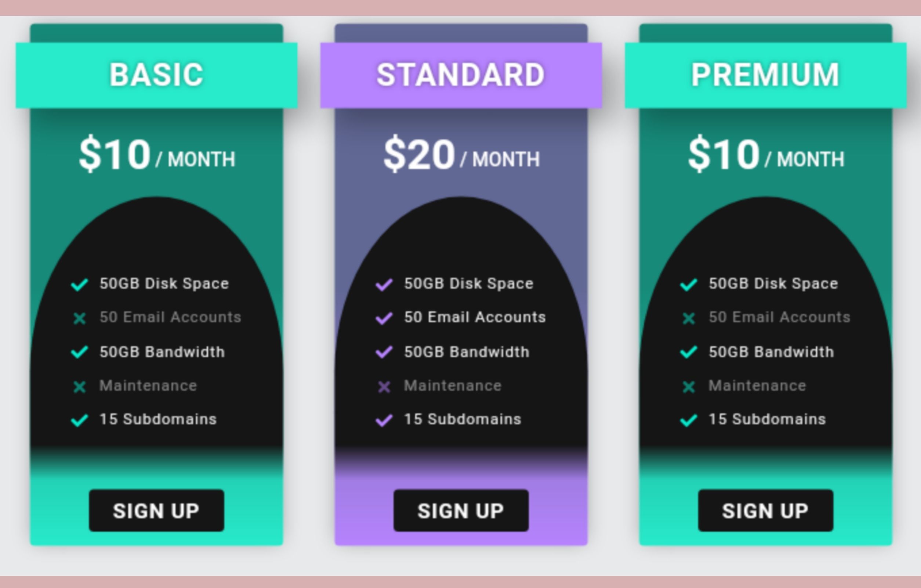Viewport: 921px width, 588px height.
Task: Select the PREMIUM plan header banner
Action: [765, 75]
